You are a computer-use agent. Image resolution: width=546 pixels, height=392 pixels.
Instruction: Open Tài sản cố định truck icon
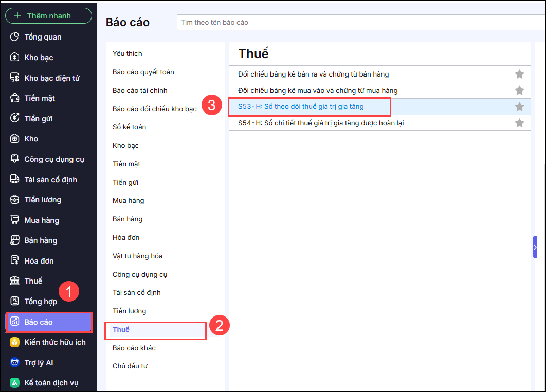pyautogui.click(x=15, y=180)
